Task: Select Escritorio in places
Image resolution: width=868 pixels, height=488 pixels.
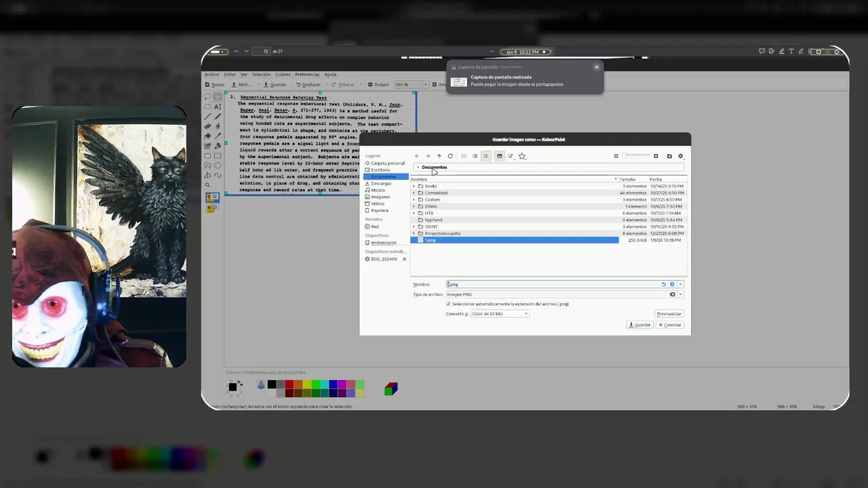Action: [x=386, y=170]
